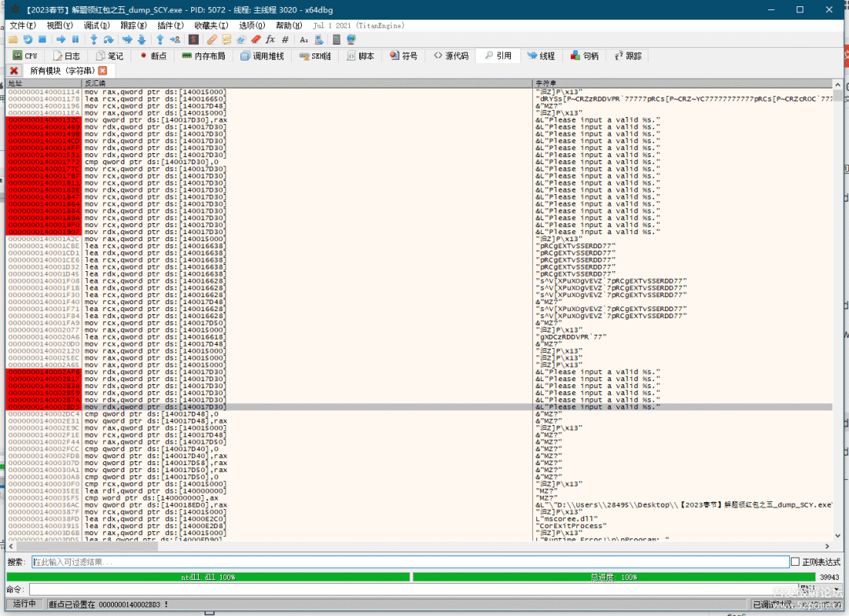Click the vertical scrollbar up arrow
Screen dimensions: 849x616
[838, 84]
